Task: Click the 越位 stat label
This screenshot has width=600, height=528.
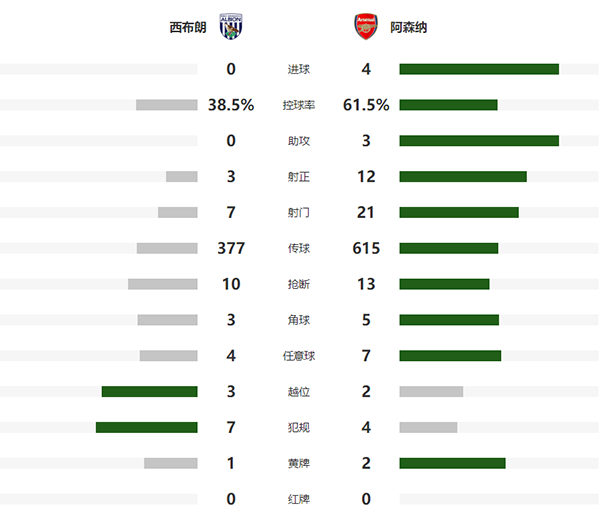Action: [x=298, y=392]
